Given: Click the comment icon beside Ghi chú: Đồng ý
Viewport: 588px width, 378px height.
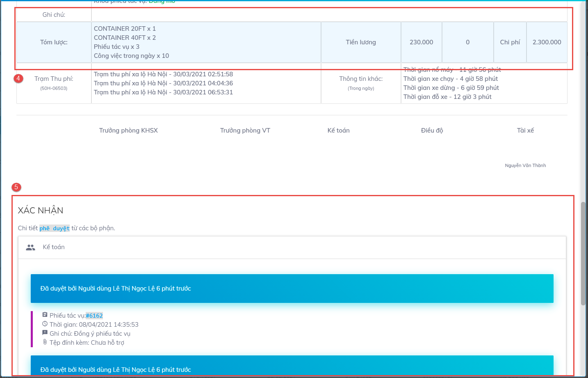Looking at the screenshot, I should [x=45, y=333].
